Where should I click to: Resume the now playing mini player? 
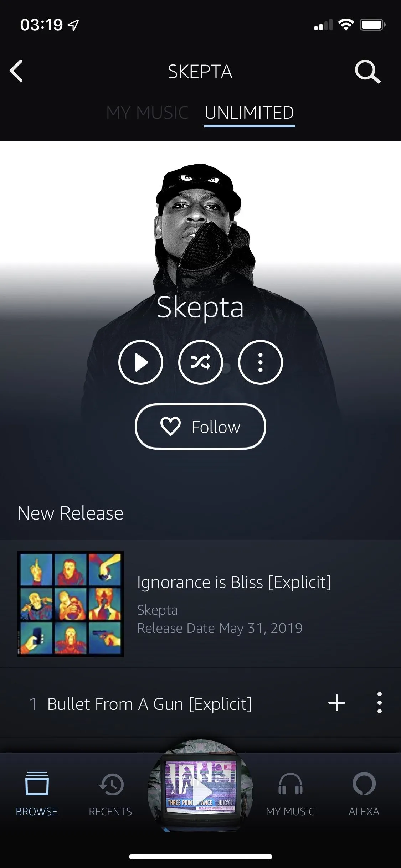(200, 786)
